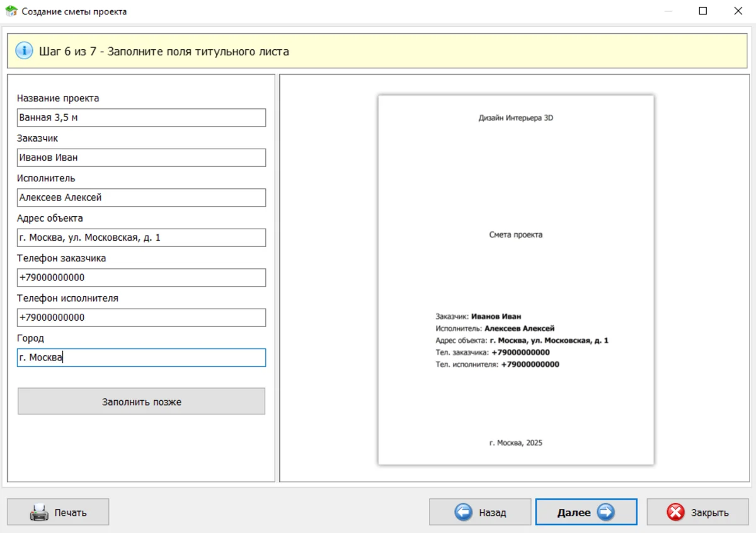
Task: Minimize the Создание сметы проекта window
Action: 668,11
